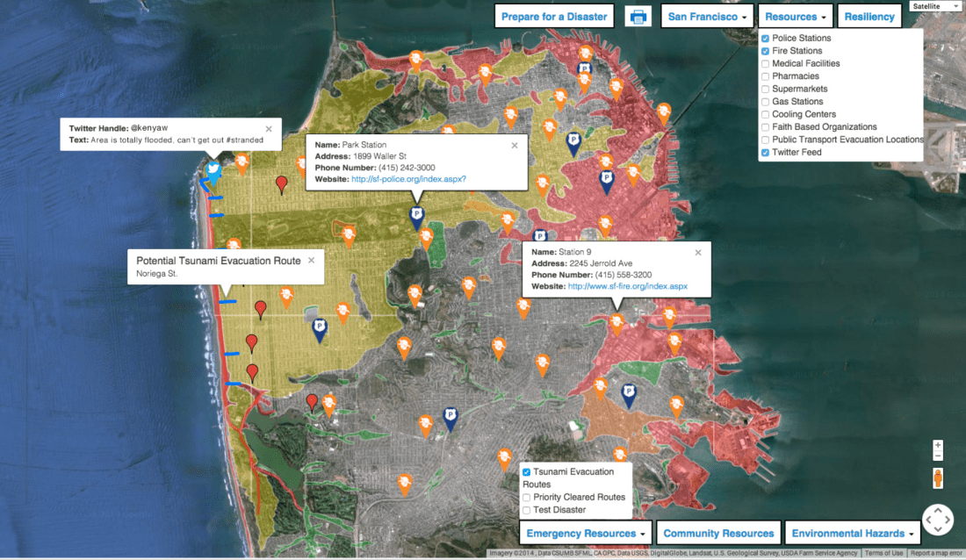Click the map pan navigation control
This screenshot has height=560, width=966.
point(937,519)
